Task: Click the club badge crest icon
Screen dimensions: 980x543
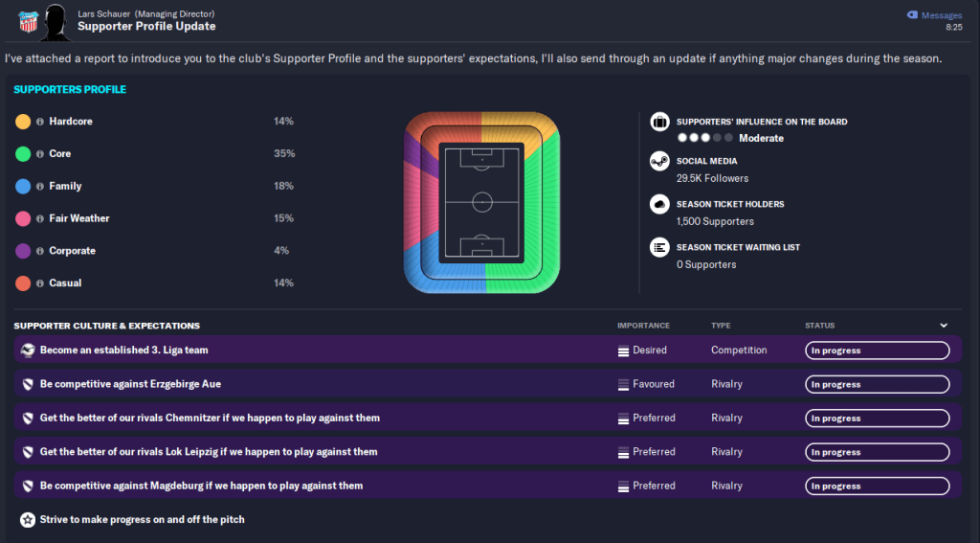Action: (x=27, y=20)
